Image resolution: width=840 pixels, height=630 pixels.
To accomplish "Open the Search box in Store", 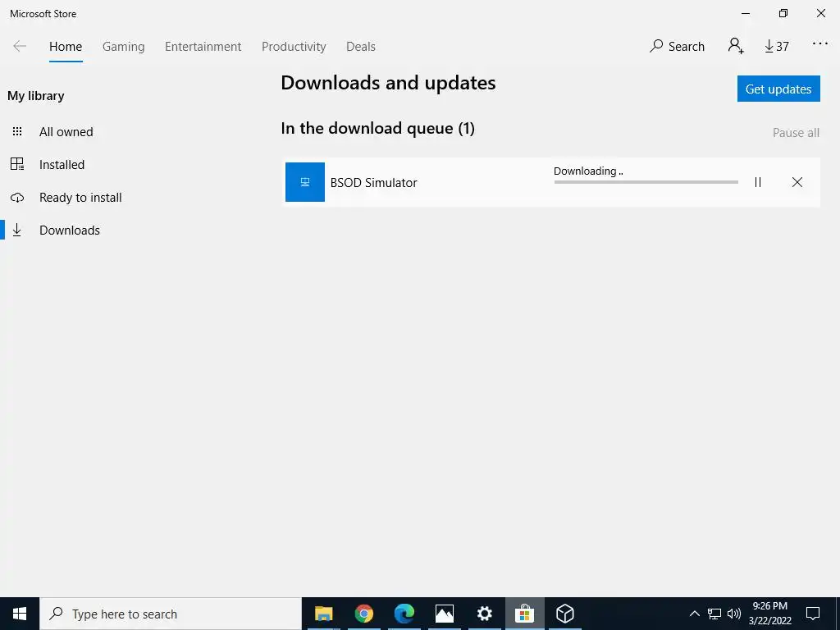I will coord(677,46).
